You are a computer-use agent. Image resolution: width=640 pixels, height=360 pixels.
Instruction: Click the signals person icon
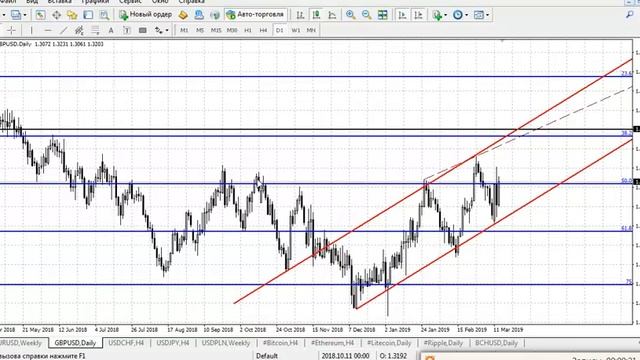(199, 15)
